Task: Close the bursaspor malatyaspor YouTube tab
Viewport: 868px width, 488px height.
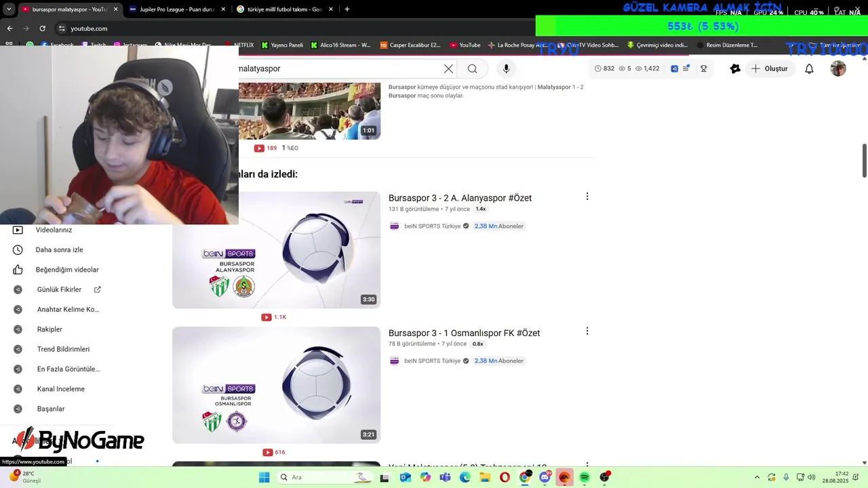Action: [115, 9]
